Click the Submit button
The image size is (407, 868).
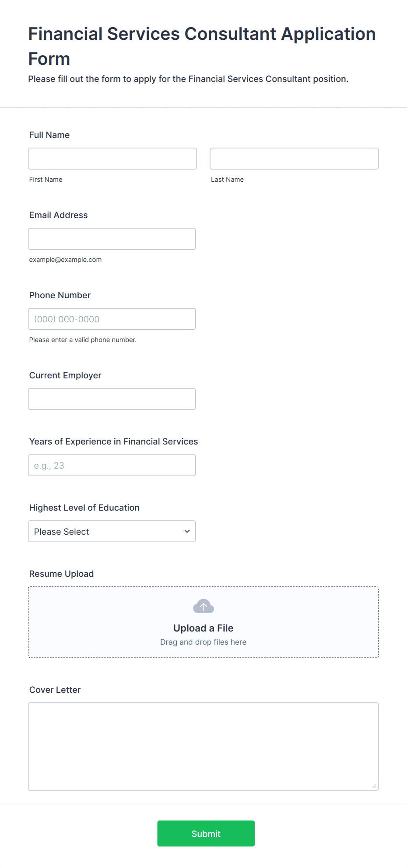[x=206, y=833]
